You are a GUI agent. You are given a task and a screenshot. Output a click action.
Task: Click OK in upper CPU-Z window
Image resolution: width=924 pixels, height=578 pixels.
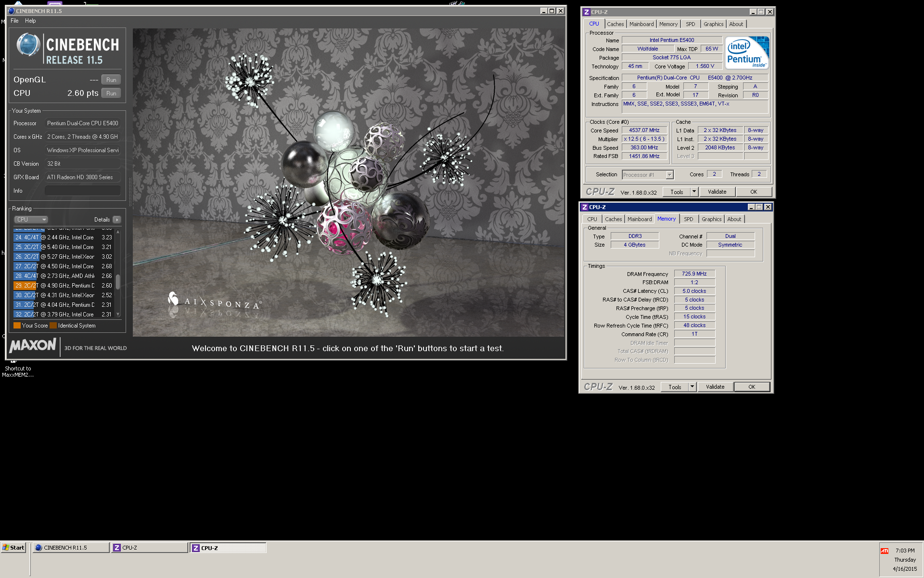(x=754, y=192)
